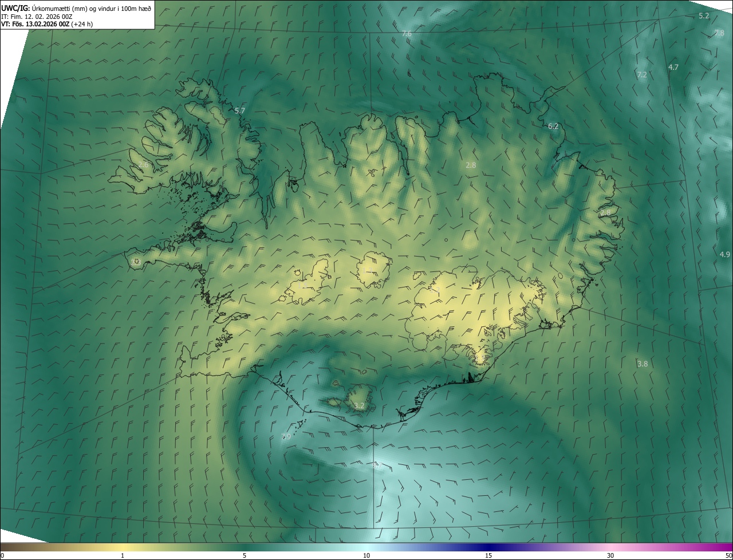Click the 30 tick on the color scale
This screenshot has height=560, width=733.
[610, 555]
